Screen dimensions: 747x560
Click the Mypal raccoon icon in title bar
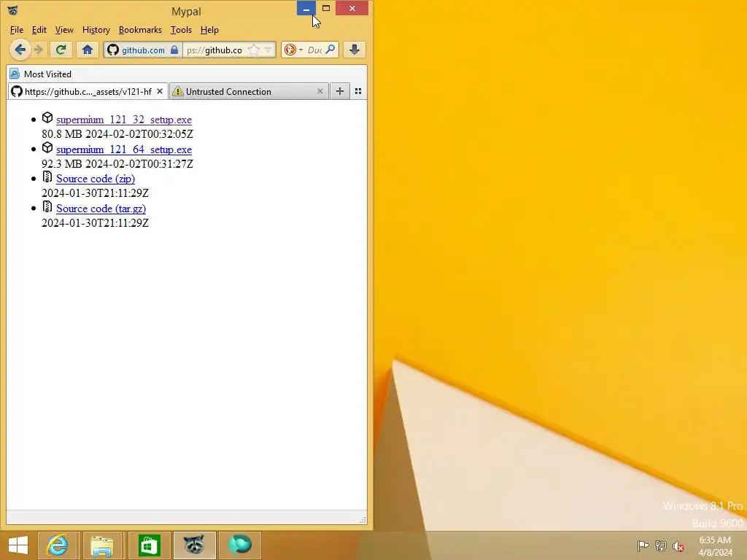[x=13, y=10]
